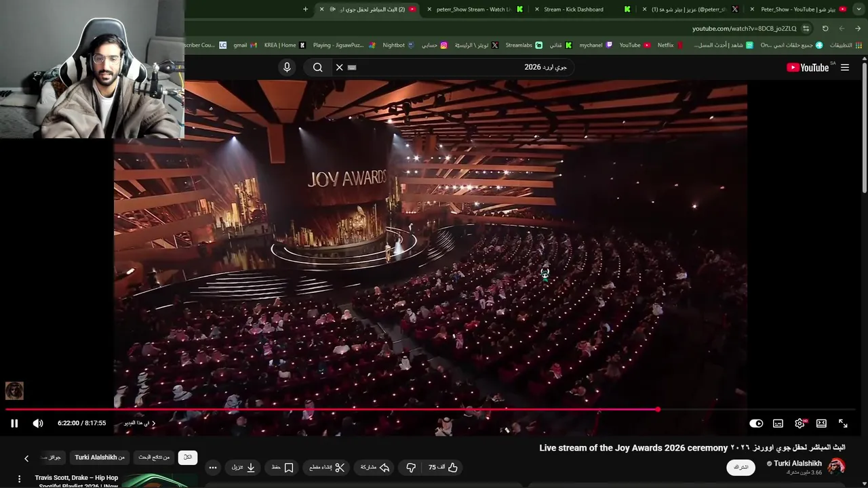This screenshot has height=488, width=868.
Task: Show more filter chips with the arrow
Action: [26, 458]
